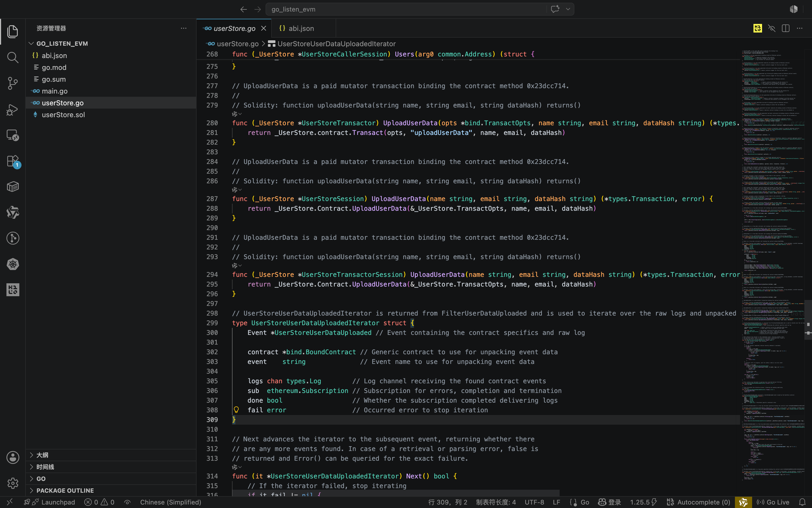Viewport: 812px width, 508px height.
Task: Expand the GO section
Action: click(x=41, y=478)
